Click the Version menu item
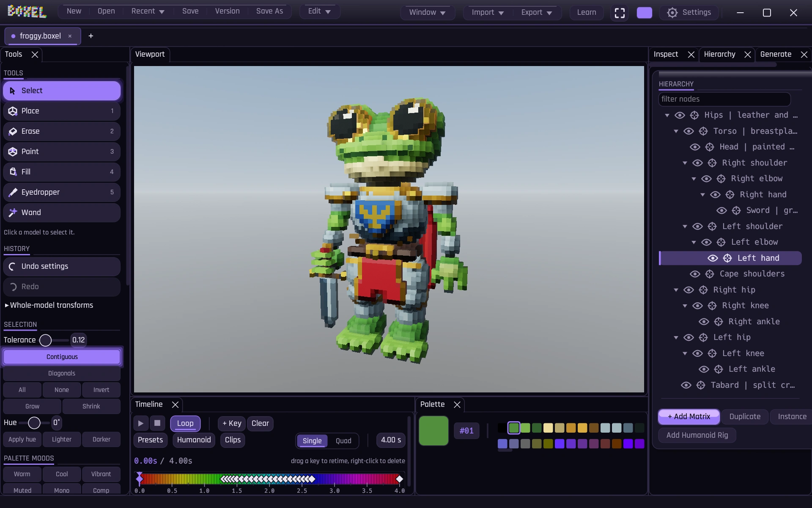This screenshot has width=812, height=508. [x=227, y=11]
